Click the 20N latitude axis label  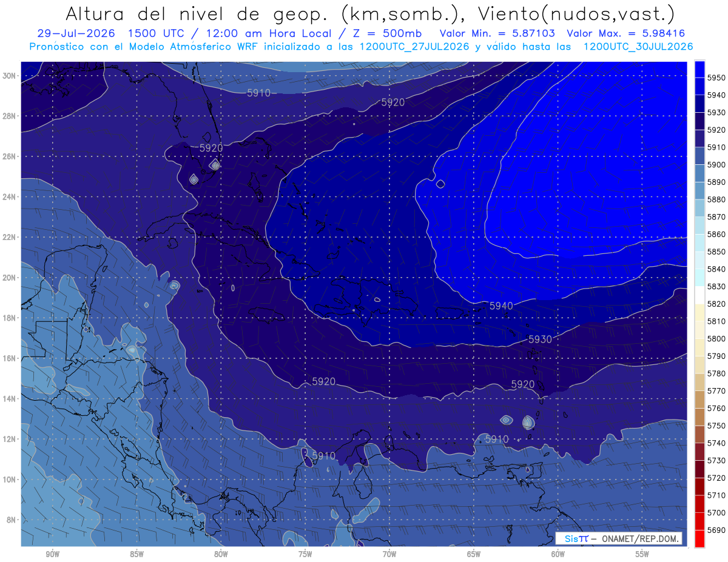point(10,278)
